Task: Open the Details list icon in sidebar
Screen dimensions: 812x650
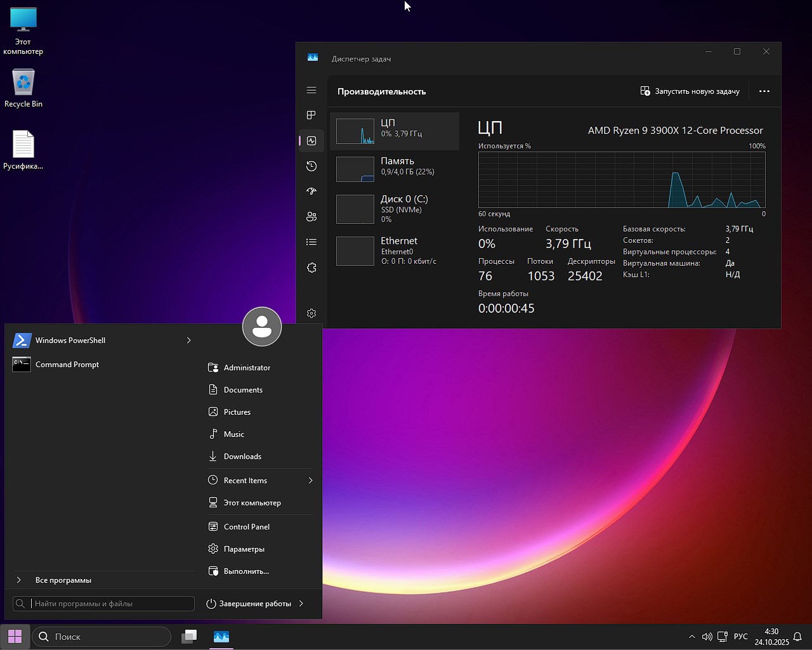Action: 311,242
